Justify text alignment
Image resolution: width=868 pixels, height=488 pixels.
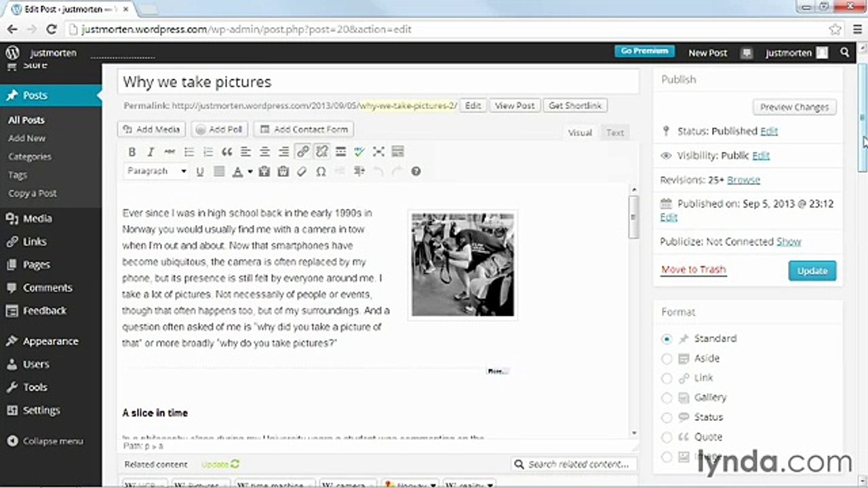[219, 171]
